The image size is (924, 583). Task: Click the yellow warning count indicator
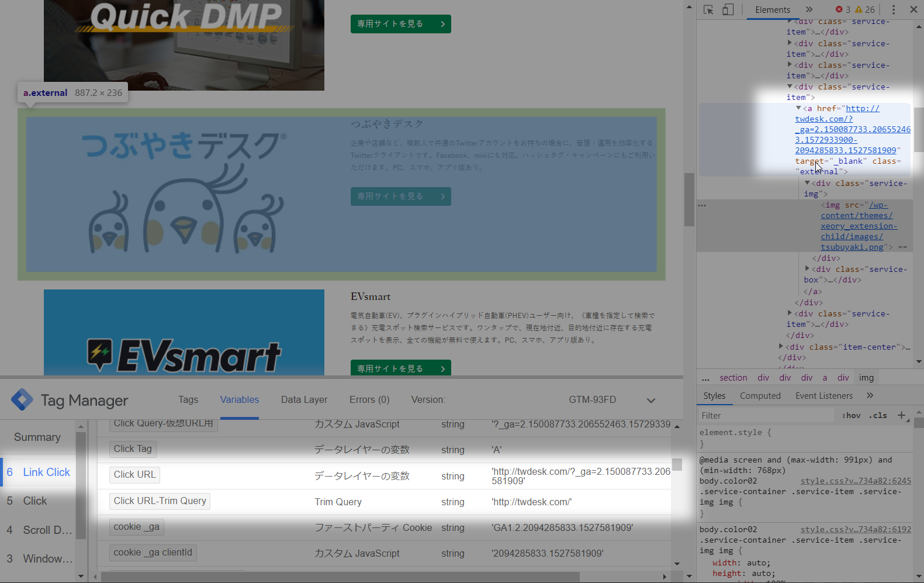pyautogui.click(x=865, y=9)
